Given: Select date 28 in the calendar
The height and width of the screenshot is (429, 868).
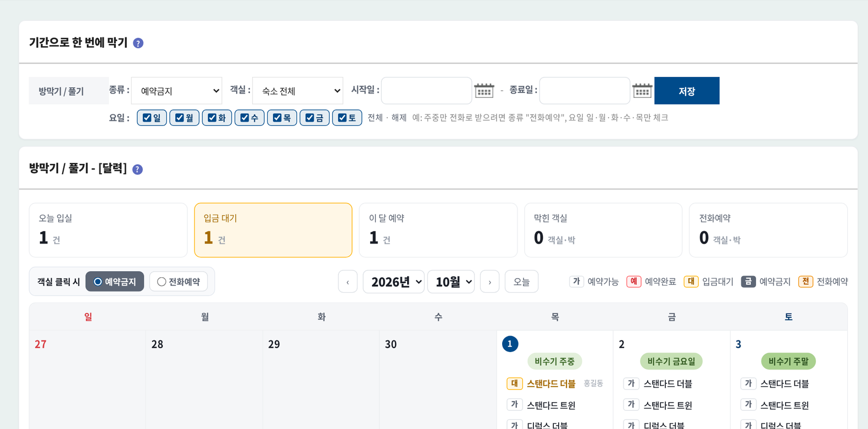Looking at the screenshot, I should [x=157, y=344].
